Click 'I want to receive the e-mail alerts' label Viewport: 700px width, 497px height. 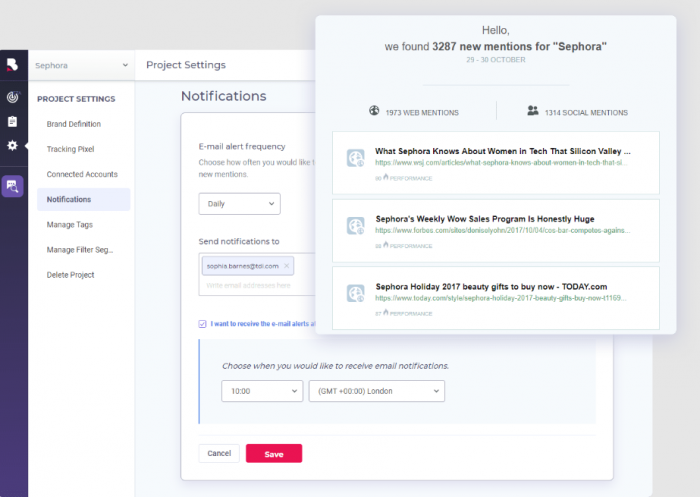263,324
